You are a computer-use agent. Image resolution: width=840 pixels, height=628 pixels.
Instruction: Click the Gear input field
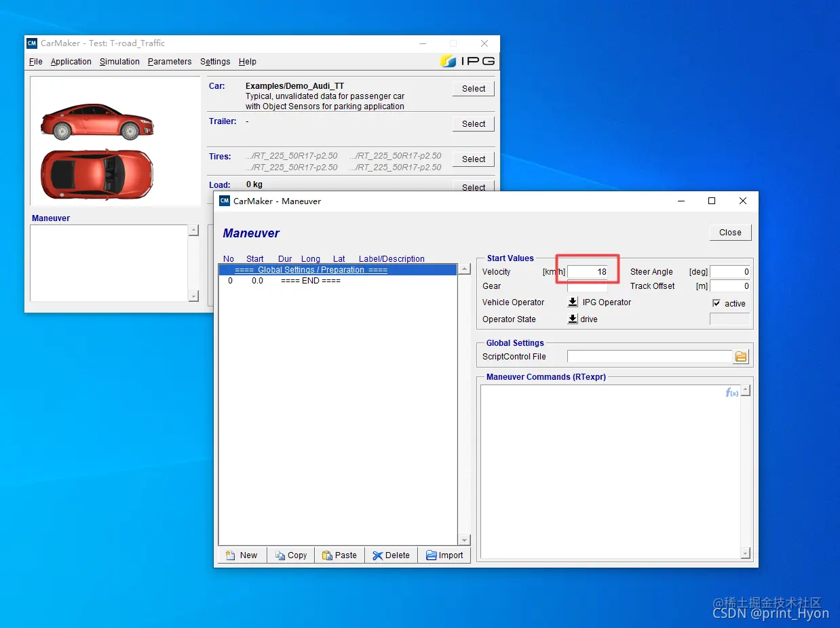[588, 286]
